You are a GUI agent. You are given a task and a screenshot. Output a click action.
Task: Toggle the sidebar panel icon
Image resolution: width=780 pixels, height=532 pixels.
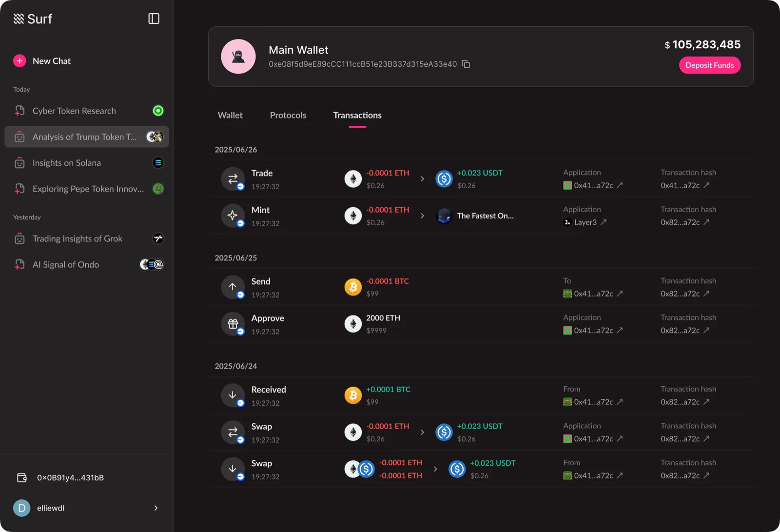(154, 19)
